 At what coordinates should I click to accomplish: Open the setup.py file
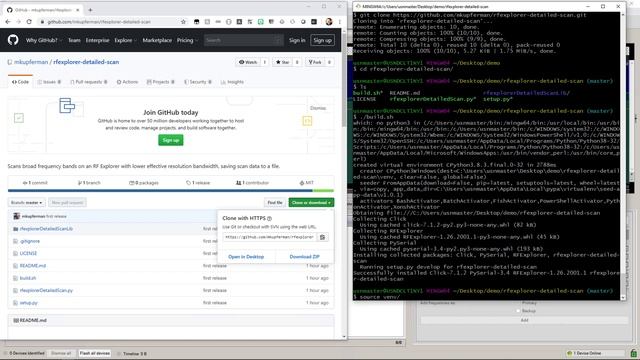coord(29,303)
